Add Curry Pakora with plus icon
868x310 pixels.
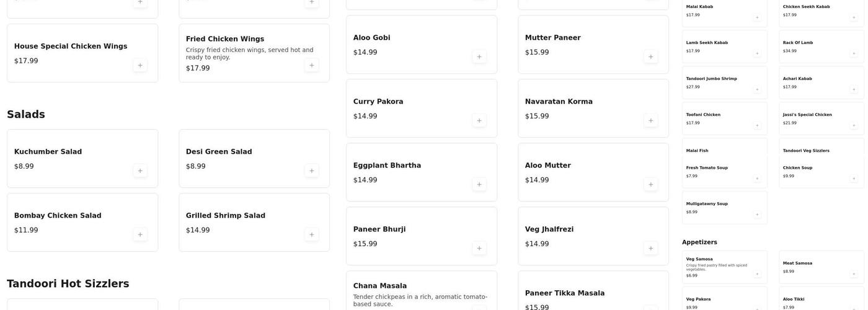479,120
